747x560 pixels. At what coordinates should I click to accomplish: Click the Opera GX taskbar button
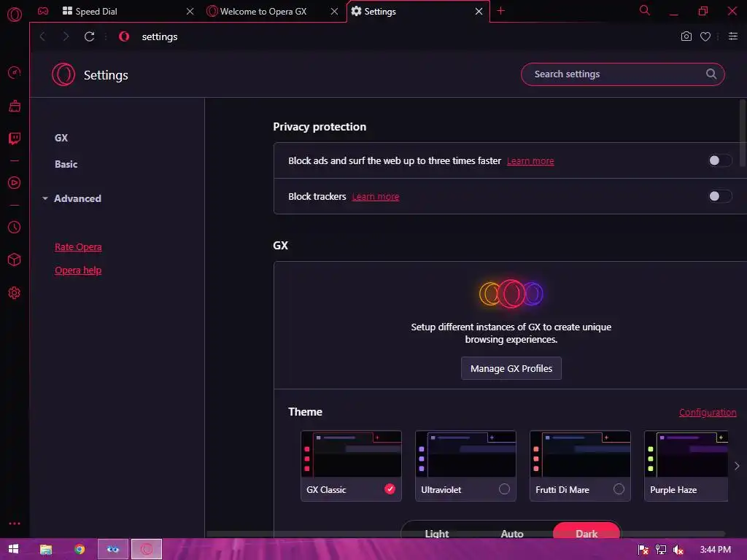click(147, 549)
